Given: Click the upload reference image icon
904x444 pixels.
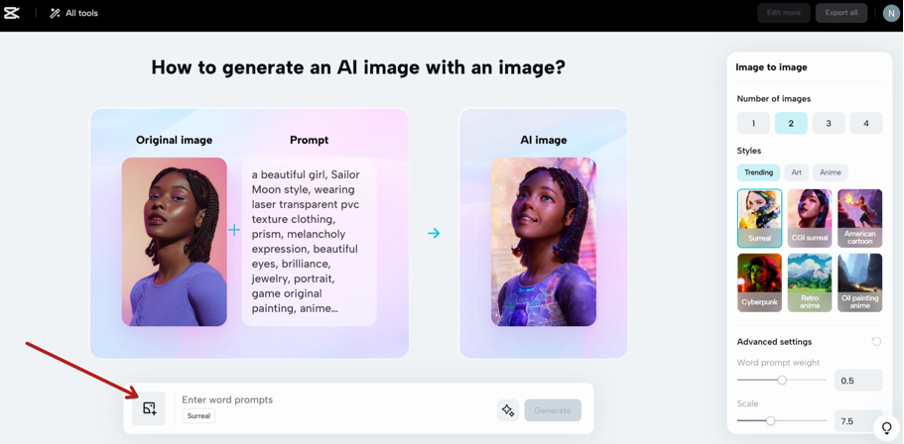Looking at the screenshot, I should click(x=149, y=408).
